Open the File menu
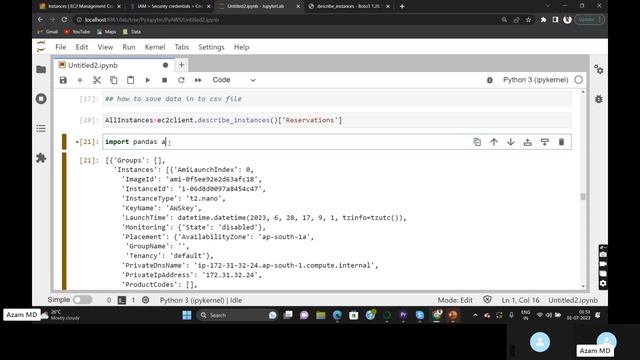The width and height of the screenshot is (640, 360). click(x=61, y=47)
